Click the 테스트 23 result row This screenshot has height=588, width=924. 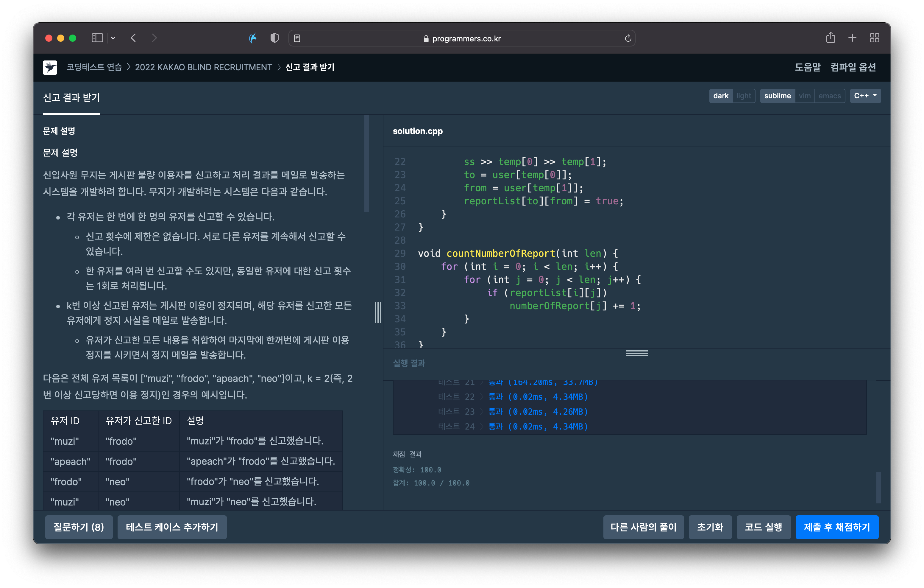tap(513, 412)
